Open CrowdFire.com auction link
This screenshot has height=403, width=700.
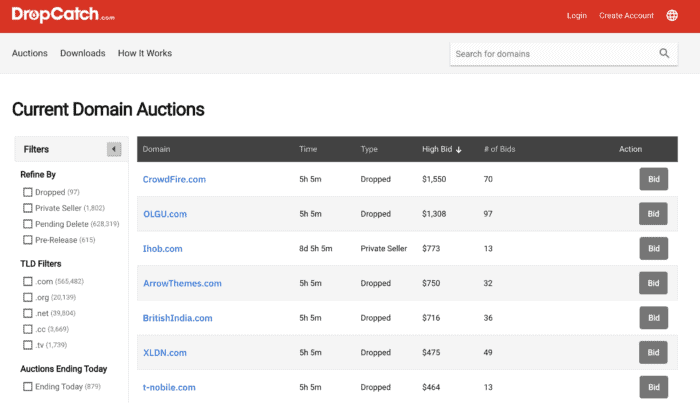pyautogui.click(x=174, y=179)
